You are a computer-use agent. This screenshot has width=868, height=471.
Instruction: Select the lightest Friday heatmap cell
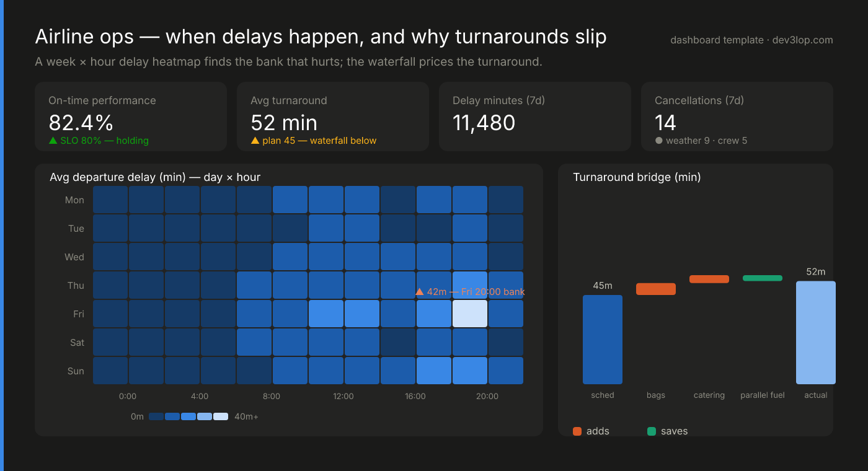point(470,314)
